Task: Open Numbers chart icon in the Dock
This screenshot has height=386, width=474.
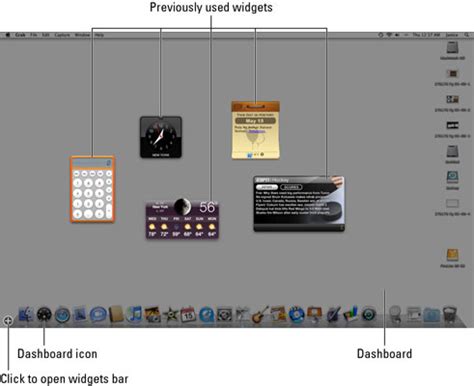Action: (350, 314)
